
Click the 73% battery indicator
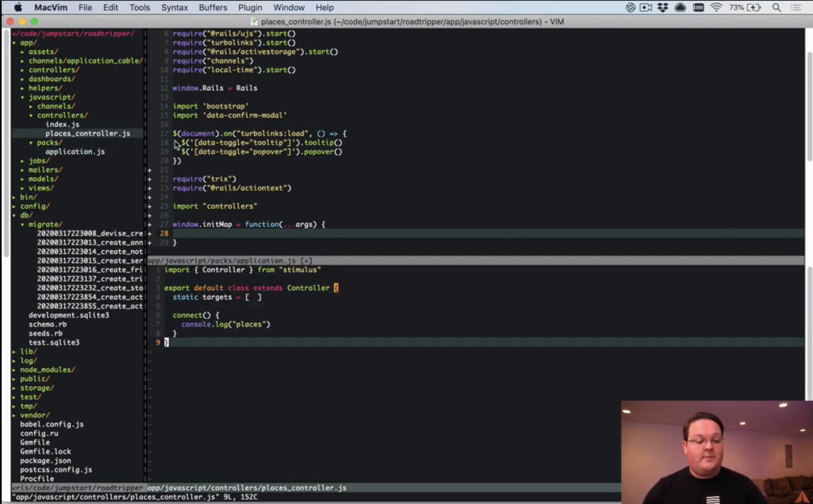[x=737, y=7]
